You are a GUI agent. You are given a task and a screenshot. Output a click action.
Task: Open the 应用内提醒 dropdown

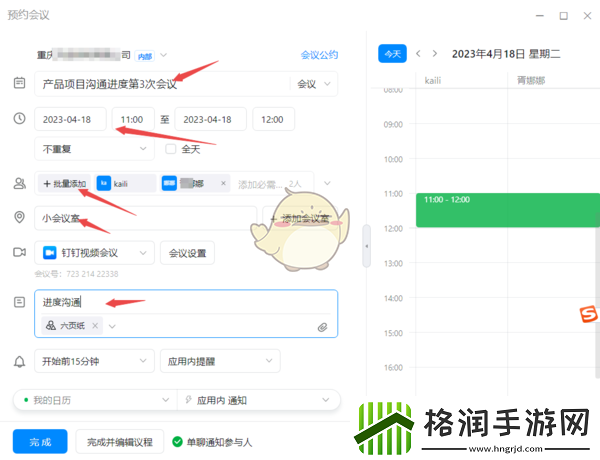(220, 361)
